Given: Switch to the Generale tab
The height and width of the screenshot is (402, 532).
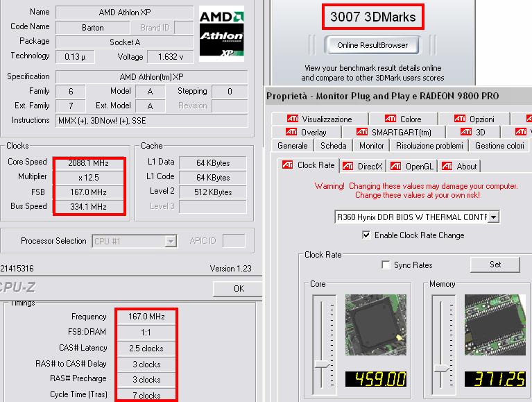Looking at the screenshot, I should click(293, 146).
